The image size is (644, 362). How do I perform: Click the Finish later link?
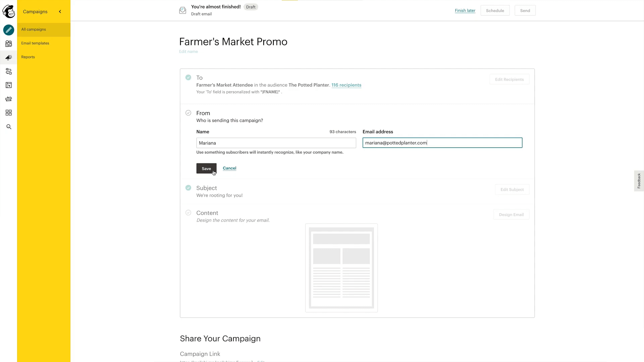(x=465, y=10)
